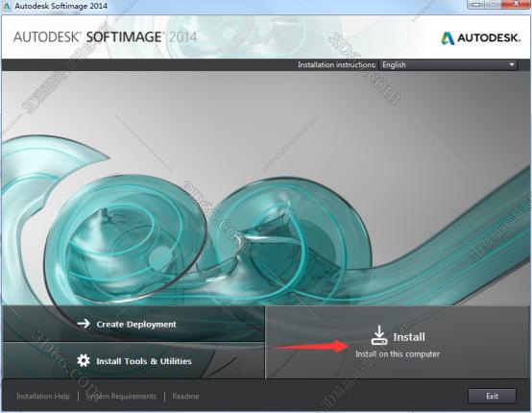Click the Autodesk Softimage 2014 header title
The height and width of the screenshot is (413, 532).
(106, 37)
